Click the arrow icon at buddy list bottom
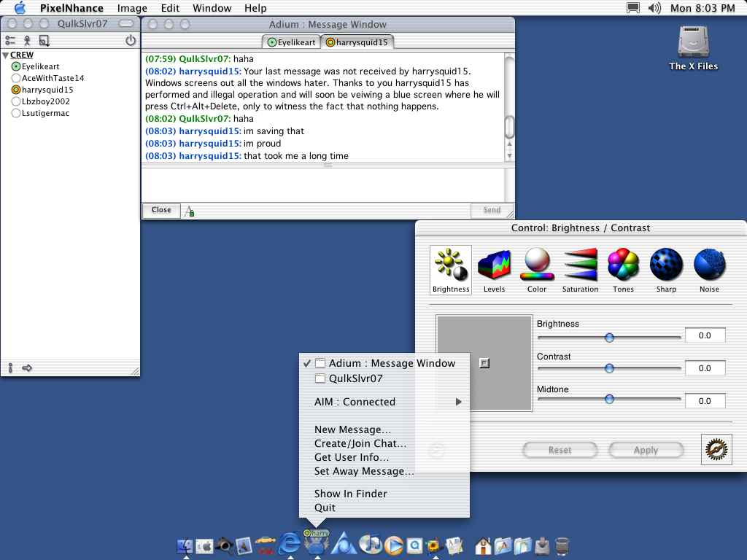Screen dimensions: 747x560 pyautogui.click(x=27, y=367)
